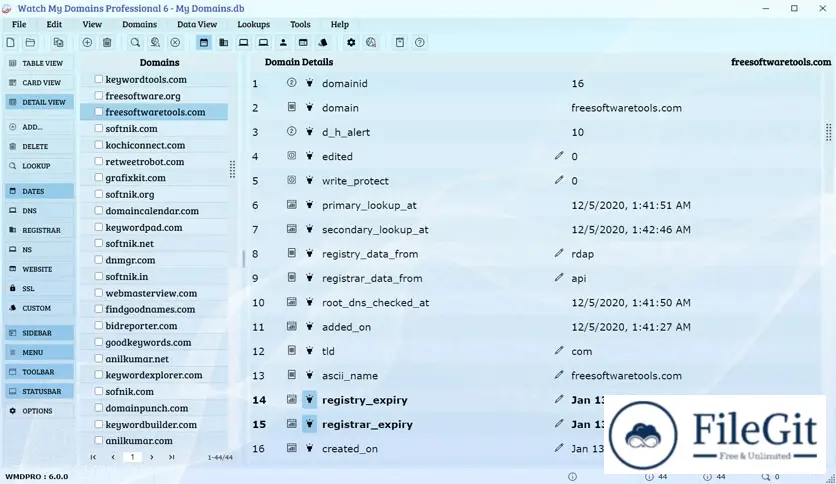Click the edit pencil for tld
This screenshot has width=836, height=484.
[559, 351]
